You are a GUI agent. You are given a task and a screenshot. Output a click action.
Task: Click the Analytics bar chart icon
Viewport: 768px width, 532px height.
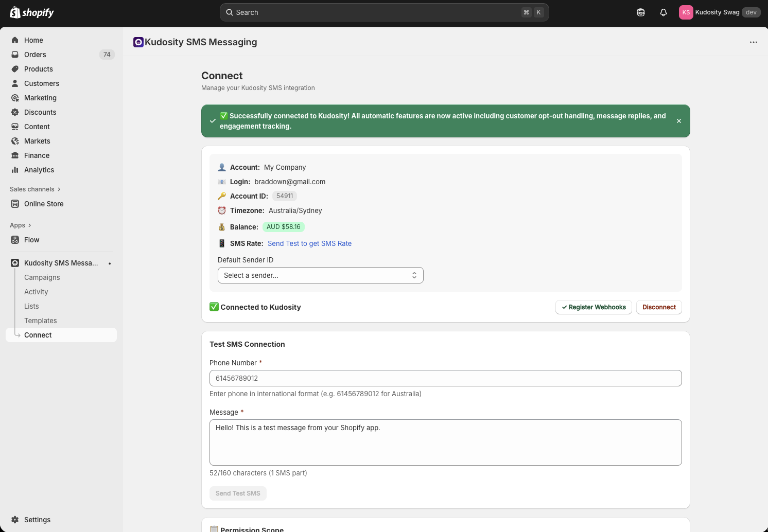click(15, 170)
